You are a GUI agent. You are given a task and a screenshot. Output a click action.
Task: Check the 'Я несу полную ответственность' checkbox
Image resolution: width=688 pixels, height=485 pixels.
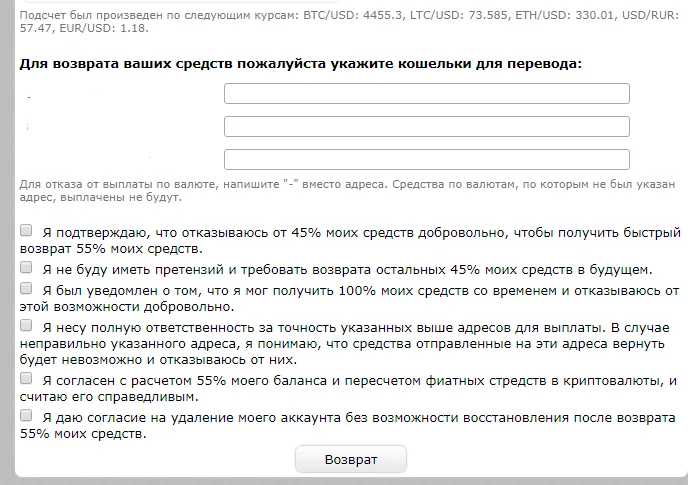pyautogui.click(x=26, y=326)
